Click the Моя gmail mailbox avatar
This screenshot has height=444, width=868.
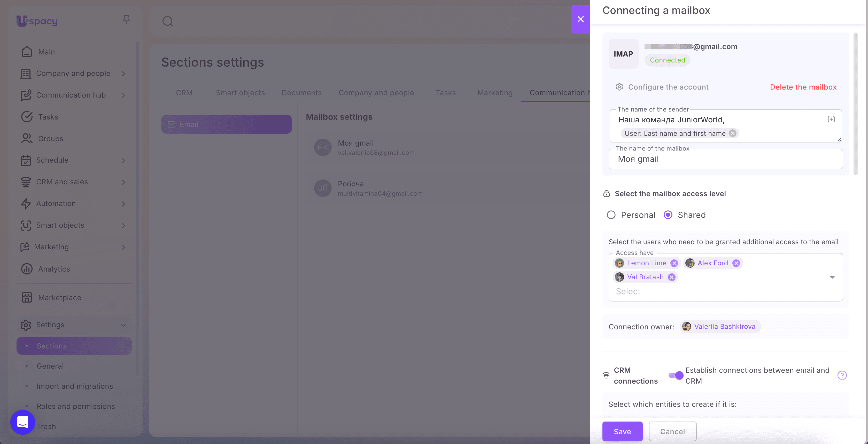[x=323, y=147]
